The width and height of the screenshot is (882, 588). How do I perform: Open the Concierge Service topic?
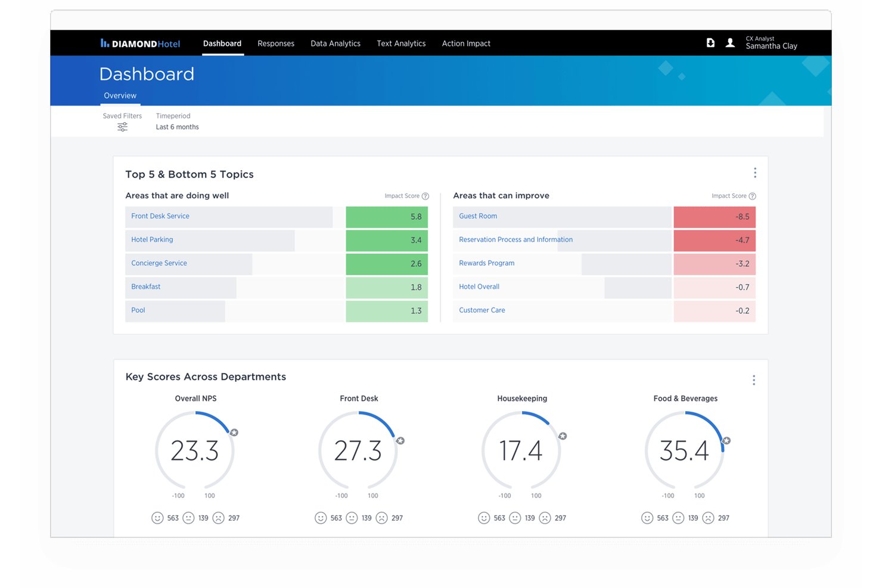click(159, 263)
